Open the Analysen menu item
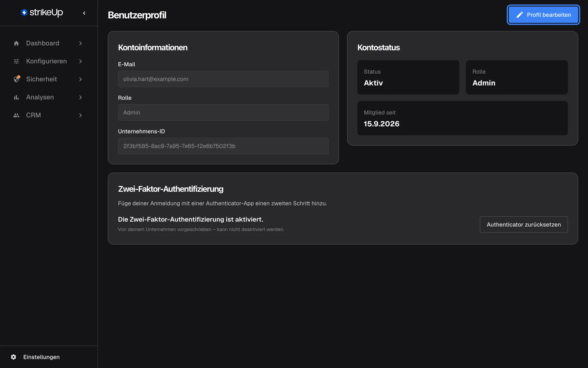588x368 pixels. (x=49, y=97)
